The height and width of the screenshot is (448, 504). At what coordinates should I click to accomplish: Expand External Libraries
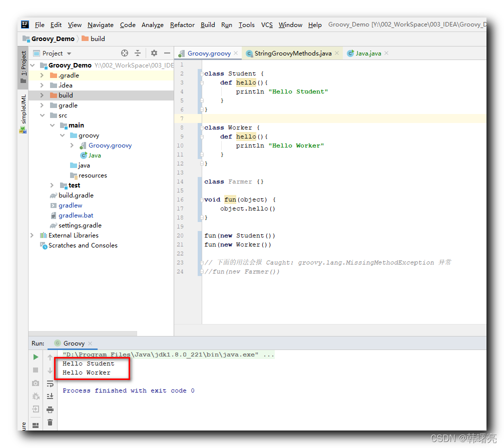tap(32, 235)
